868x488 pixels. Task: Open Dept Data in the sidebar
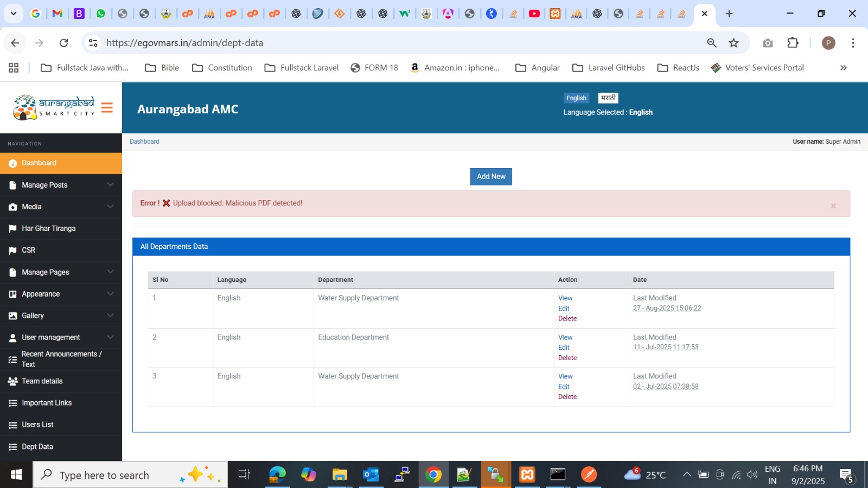(x=37, y=447)
